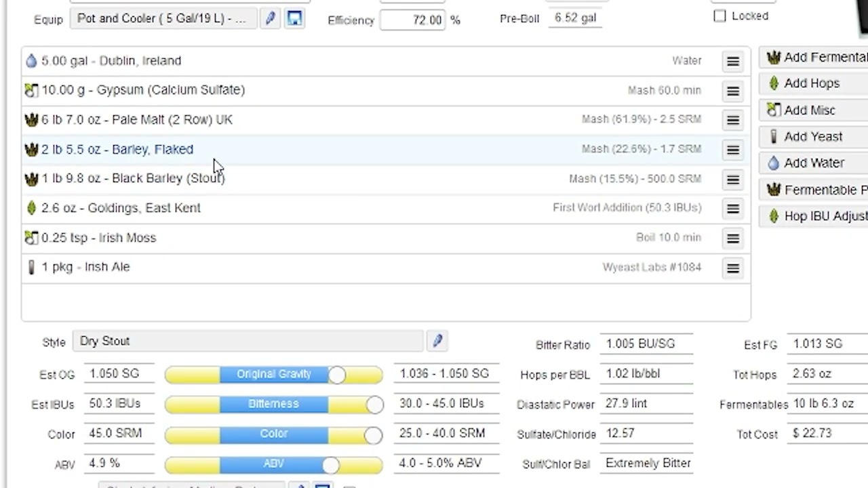Click the Color slider handle
This screenshot has height=488, width=868.
(373, 434)
